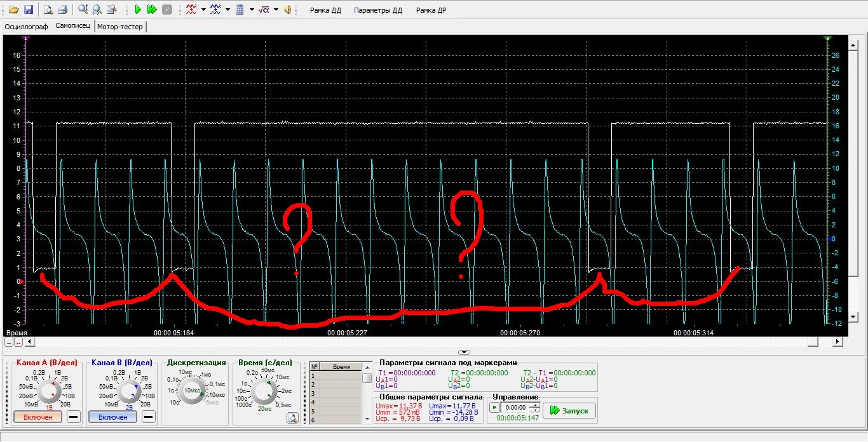Click the square root math function icon
868x442 pixels.
point(264,10)
